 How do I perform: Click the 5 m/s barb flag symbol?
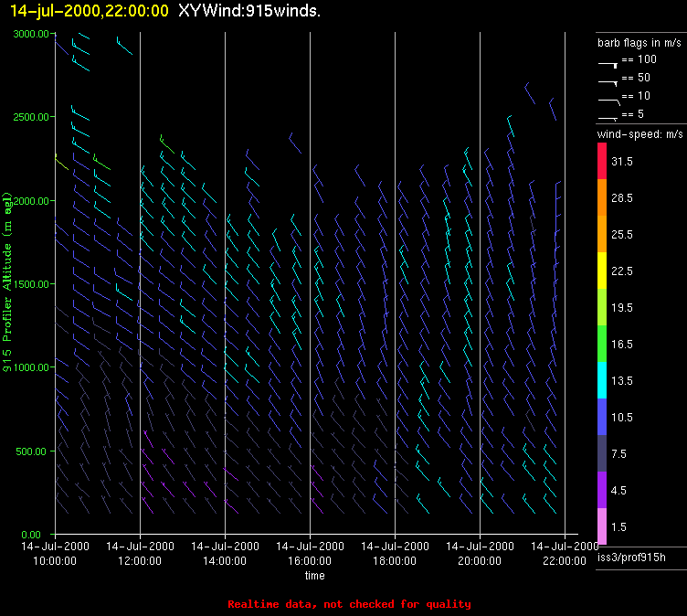click(x=608, y=116)
